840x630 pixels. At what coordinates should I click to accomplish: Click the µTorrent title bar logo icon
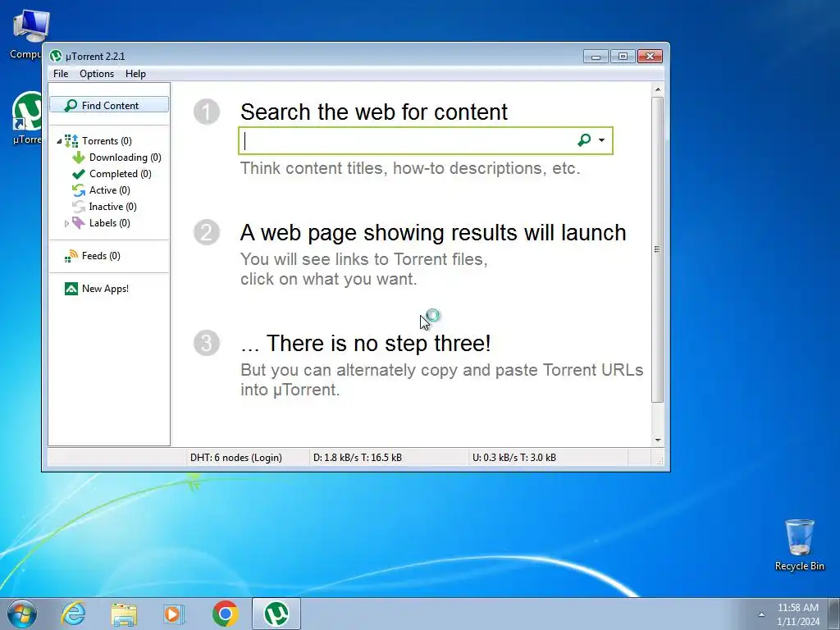click(x=56, y=56)
